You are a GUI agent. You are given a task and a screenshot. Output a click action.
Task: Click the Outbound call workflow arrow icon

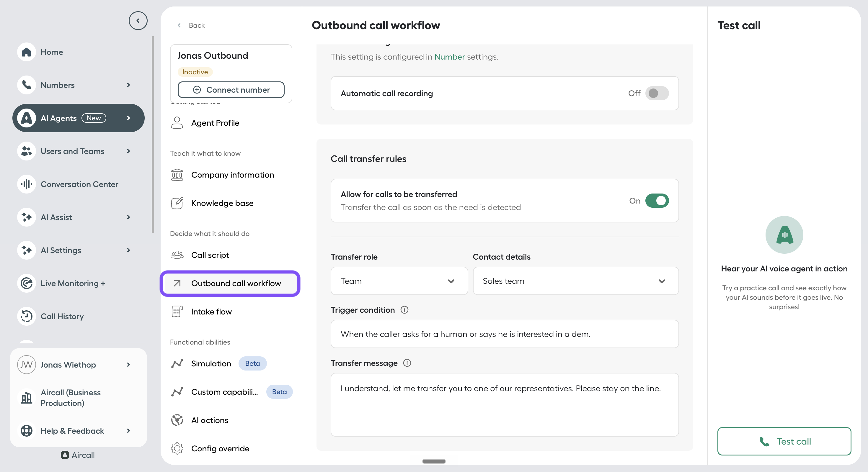(177, 283)
